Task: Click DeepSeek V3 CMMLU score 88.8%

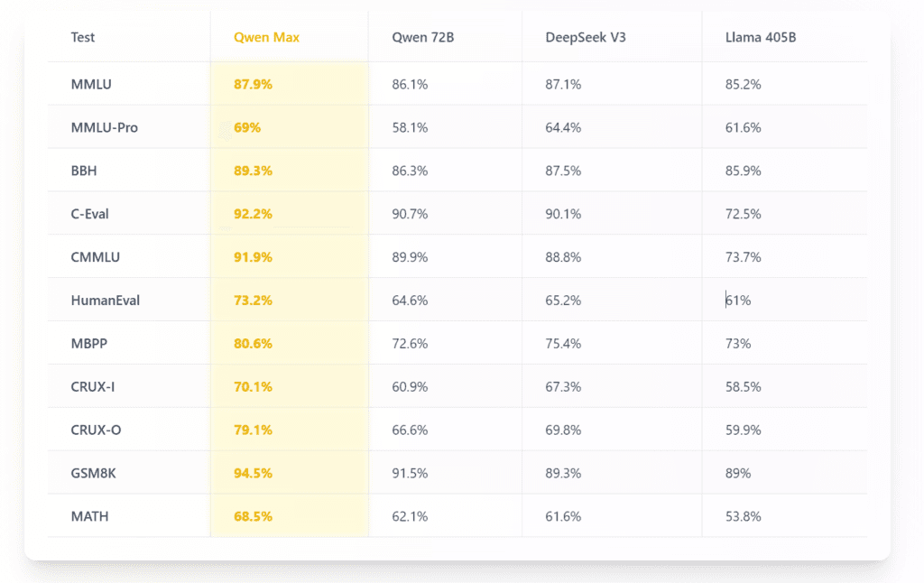Action: pyautogui.click(x=563, y=257)
